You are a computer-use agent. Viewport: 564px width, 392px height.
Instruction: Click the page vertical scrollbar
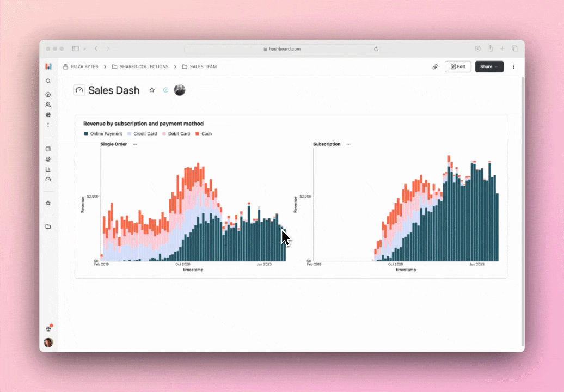point(523,211)
